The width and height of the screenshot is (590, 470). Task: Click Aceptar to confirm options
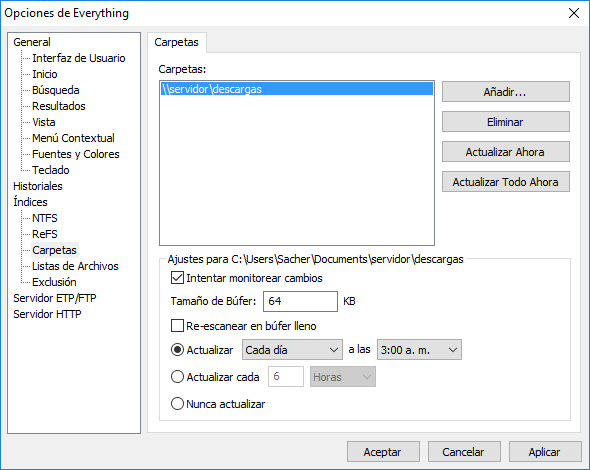click(x=383, y=452)
